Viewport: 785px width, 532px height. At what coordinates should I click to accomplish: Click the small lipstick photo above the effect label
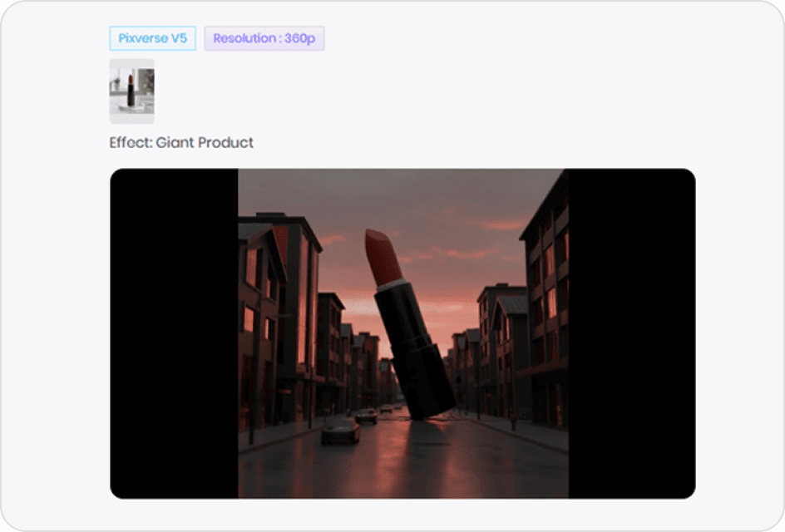coord(132,90)
